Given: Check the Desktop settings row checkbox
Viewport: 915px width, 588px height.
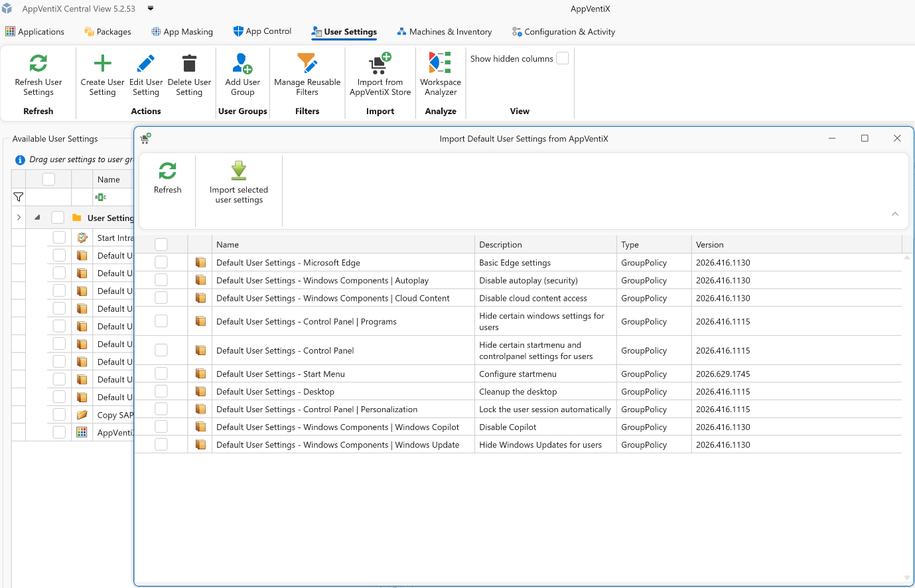Looking at the screenshot, I should [161, 392].
